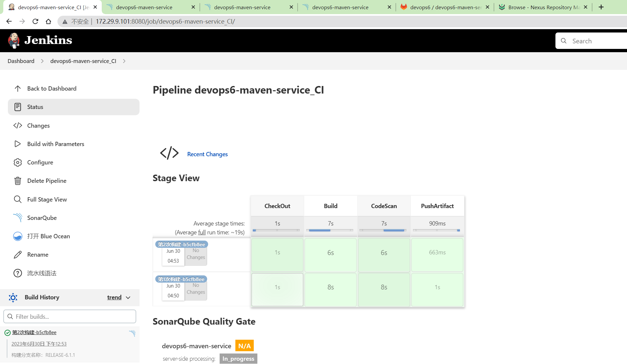Click the CheckOut stage column header
The height and width of the screenshot is (364, 627).
(277, 206)
